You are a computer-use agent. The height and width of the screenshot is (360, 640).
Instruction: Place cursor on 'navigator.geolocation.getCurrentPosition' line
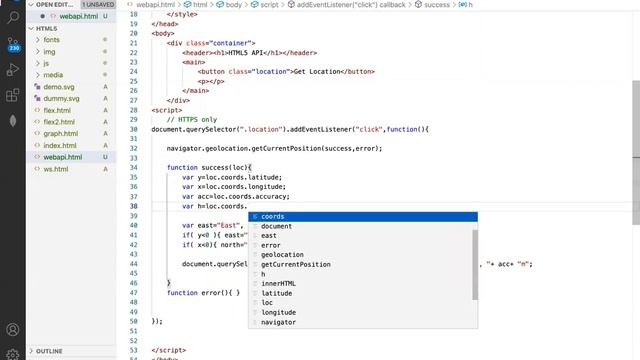point(274,149)
